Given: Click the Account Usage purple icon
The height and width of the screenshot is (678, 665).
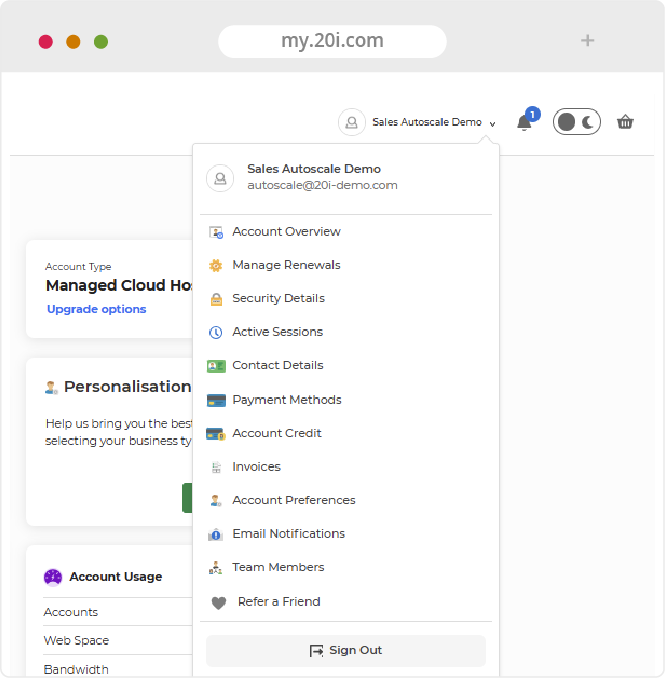Looking at the screenshot, I should (53, 577).
